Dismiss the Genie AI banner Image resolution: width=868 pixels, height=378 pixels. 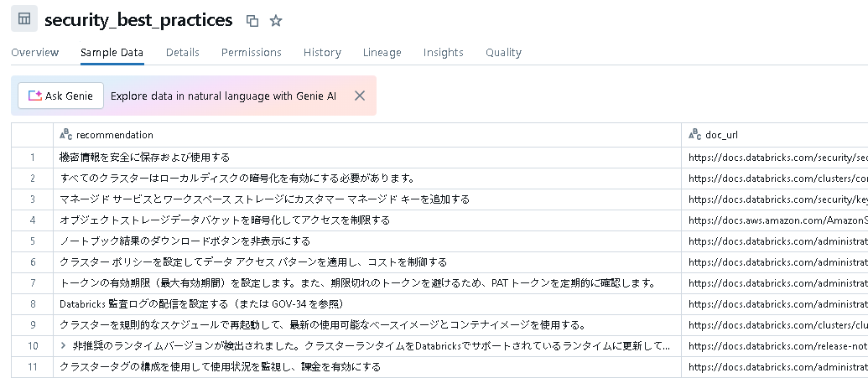[360, 96]
